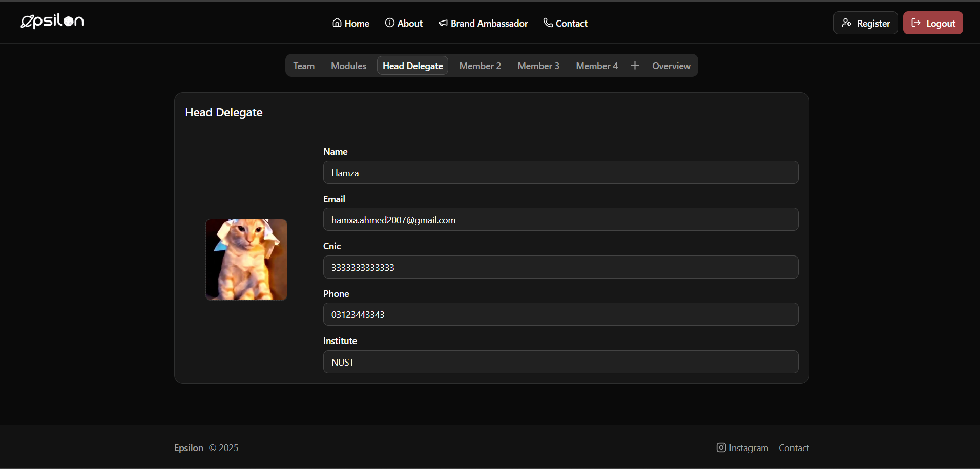This screenshot has width=980, height=469.
Task: Focus the Name field containing Hamza
Action: tap(560, 173)
